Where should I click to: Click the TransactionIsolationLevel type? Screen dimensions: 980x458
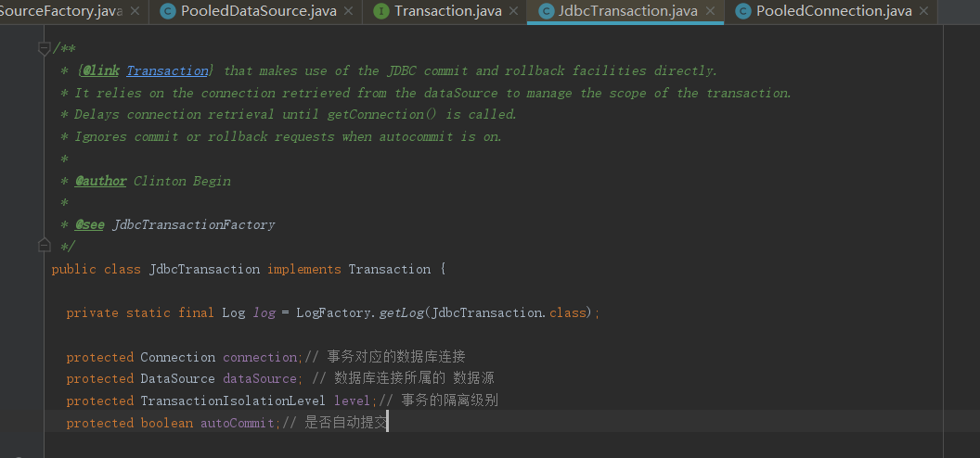(233, 401)
